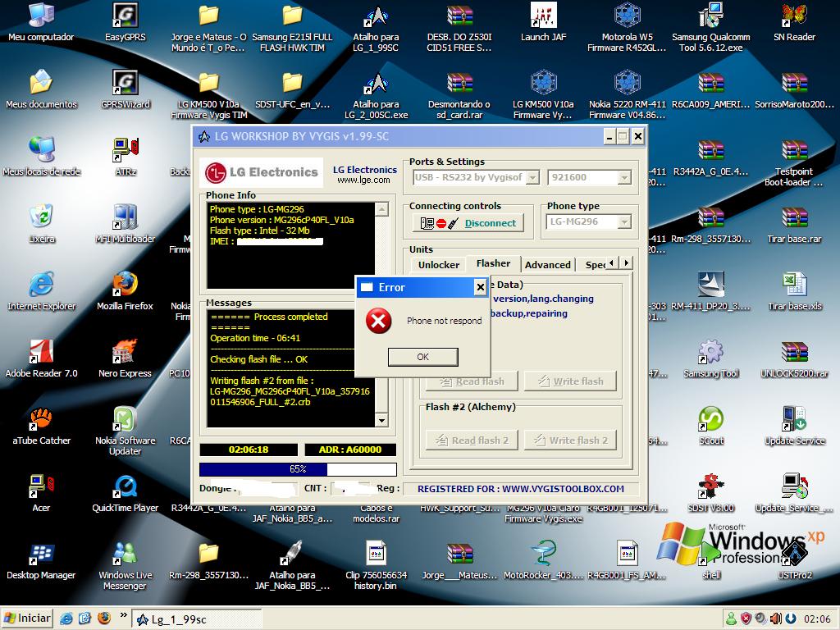
Task: Click the 02:06:18 elapsed time field
Action: [248, 450]
